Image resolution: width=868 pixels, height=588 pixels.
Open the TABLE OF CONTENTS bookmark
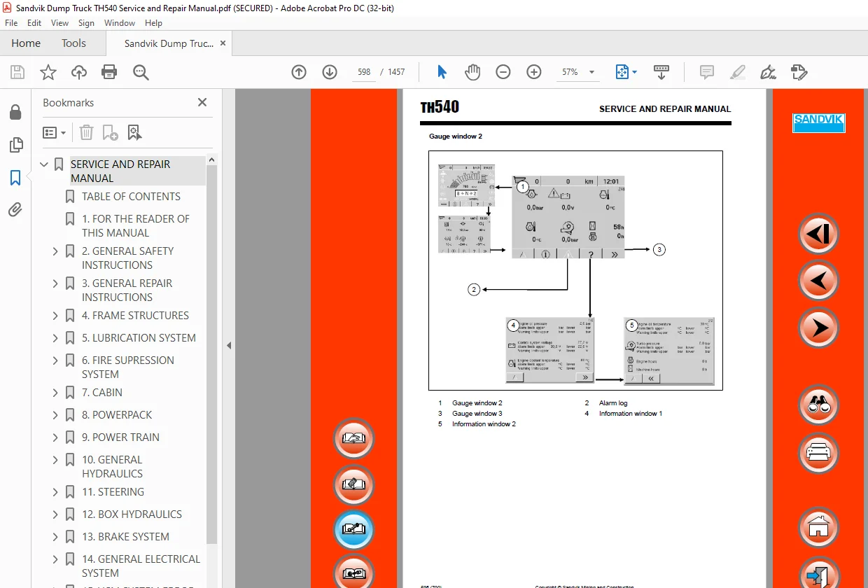[131, 197]
